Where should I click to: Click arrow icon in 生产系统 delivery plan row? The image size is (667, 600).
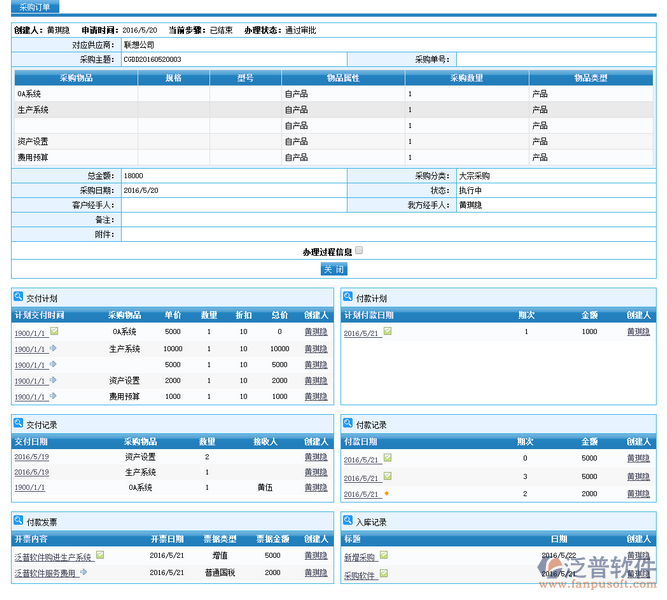pos(53,348)
